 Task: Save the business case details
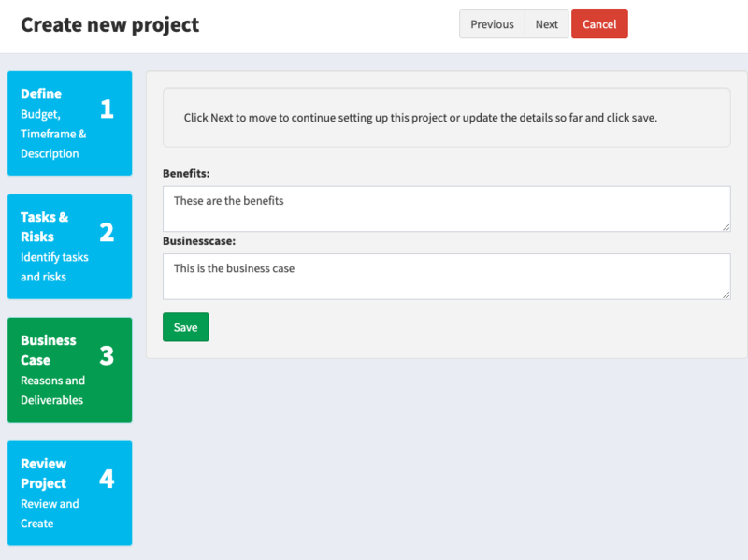(185, 327)
